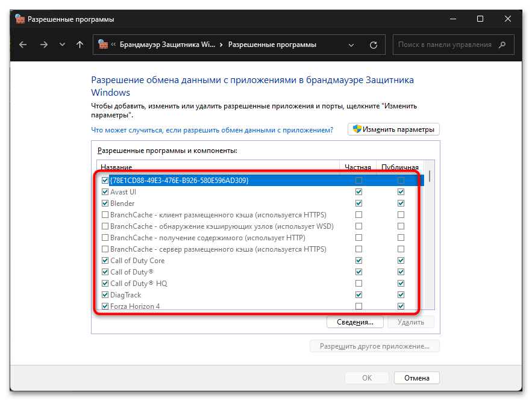Image resolution: width=532 pixels, height=401 pixels.
Task: Toggle private network for Call of Duty Core
Action: pos(358,261)
